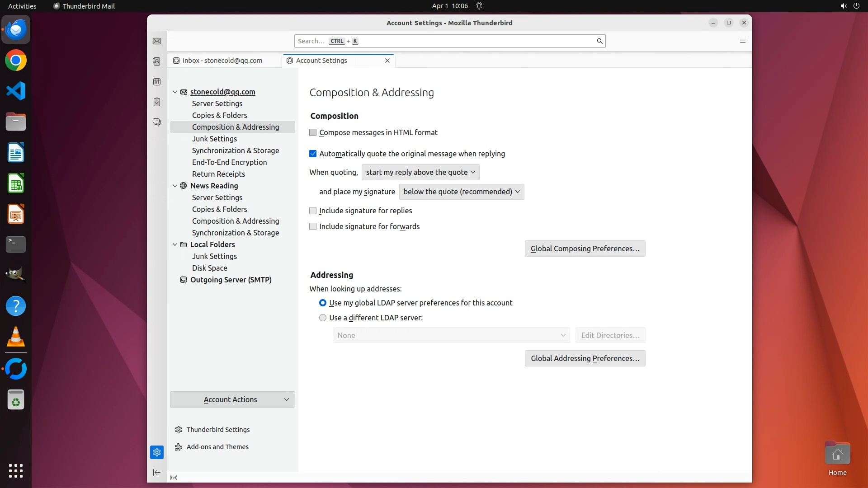
Task: Click the Settings gear in spaces toolbar
Action: [157, 452]
